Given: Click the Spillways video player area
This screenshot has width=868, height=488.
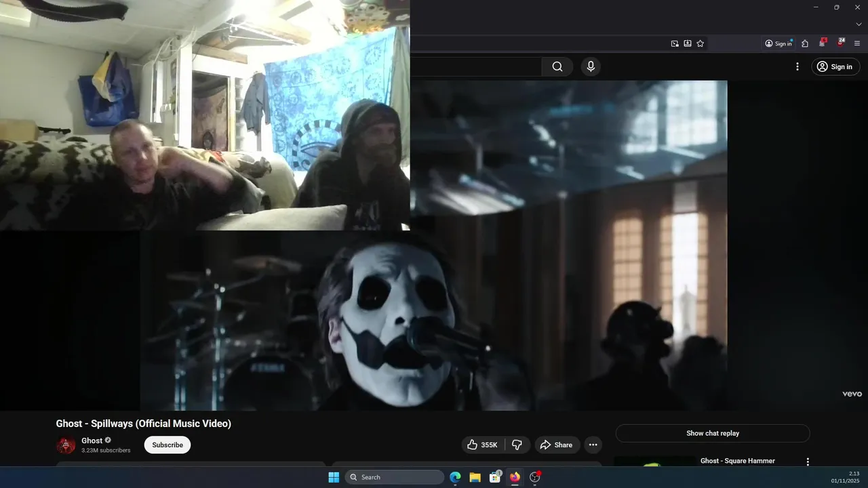Looking at the screenshot, I should pyautogui.click(x=433, y=245).
